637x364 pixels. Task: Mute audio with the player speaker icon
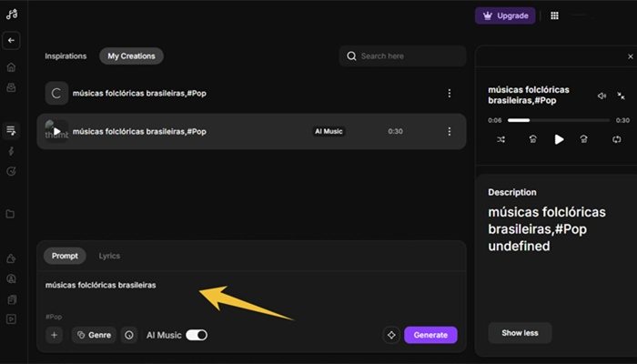click(x=602, y=96)
